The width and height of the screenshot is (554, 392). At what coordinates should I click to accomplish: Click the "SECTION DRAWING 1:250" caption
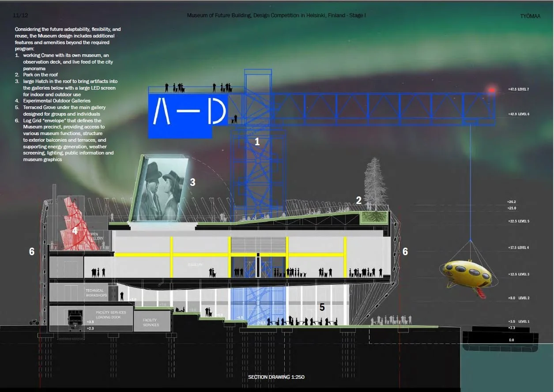click(x=276, y=377)
